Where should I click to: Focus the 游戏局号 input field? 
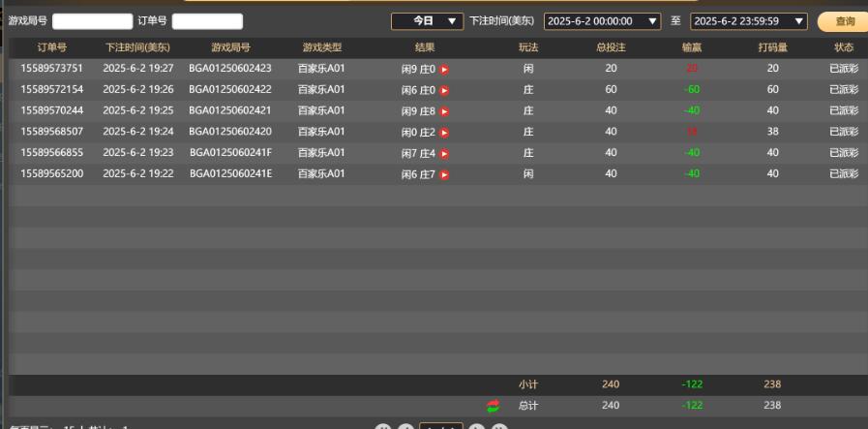pyautogui.click(x=92, y=20)
